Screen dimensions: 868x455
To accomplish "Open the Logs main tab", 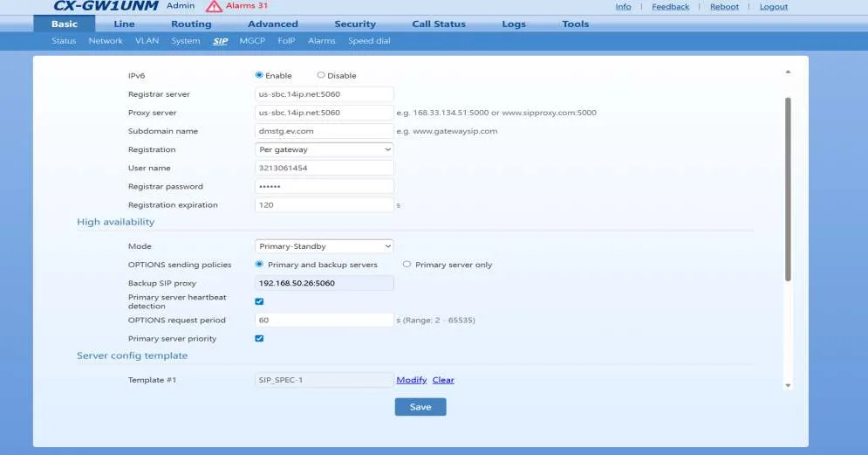I will pos(514,24).
